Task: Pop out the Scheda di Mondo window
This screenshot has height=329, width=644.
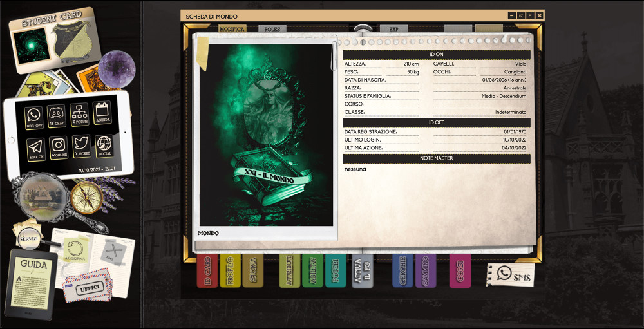Action: 521,15
